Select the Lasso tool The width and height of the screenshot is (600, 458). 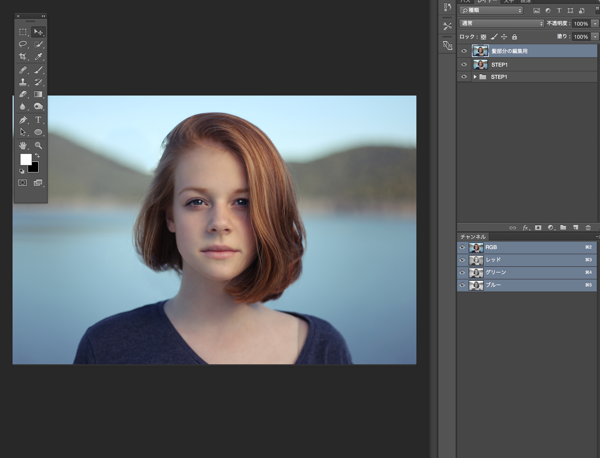tap(23, 44)
